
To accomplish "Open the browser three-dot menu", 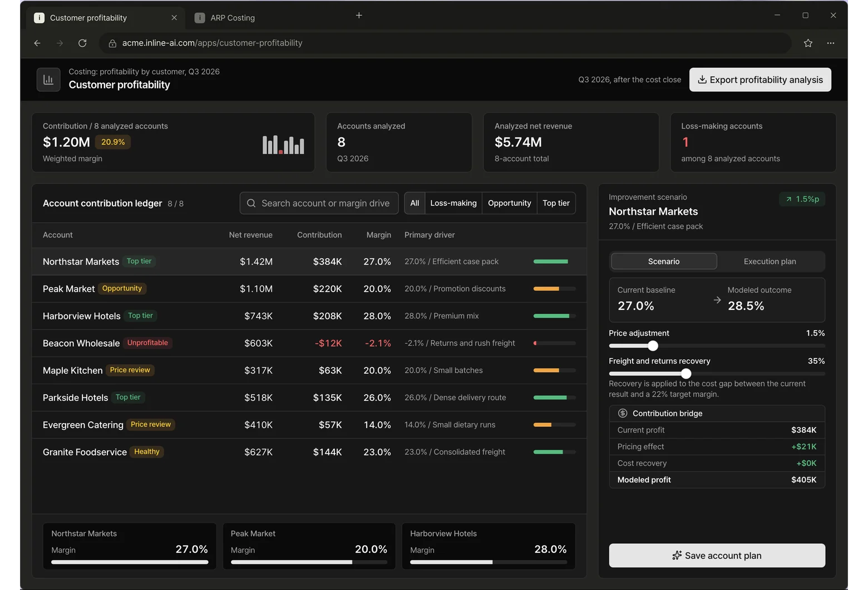I will tap(831, 43).
